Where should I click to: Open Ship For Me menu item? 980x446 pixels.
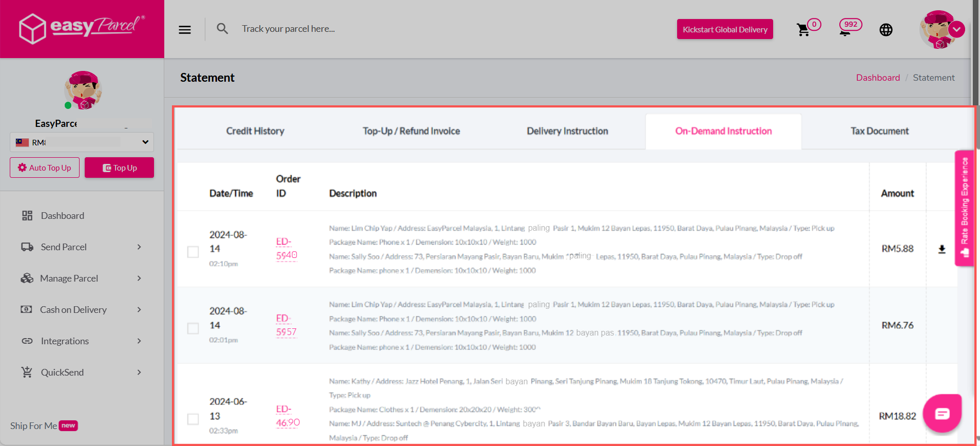pyautogui.click(x=44, y=425)
